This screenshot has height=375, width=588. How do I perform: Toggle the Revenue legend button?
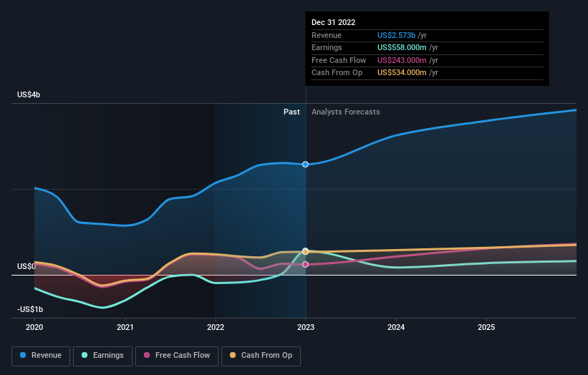(41, 356)
